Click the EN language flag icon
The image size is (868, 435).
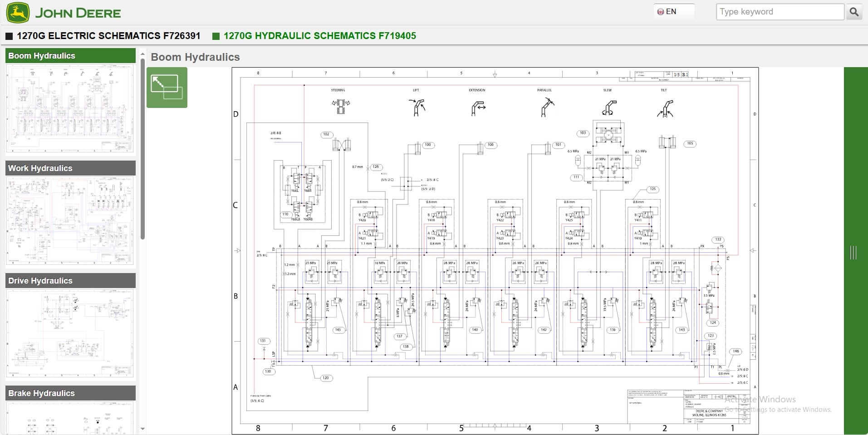click(661, 11)
